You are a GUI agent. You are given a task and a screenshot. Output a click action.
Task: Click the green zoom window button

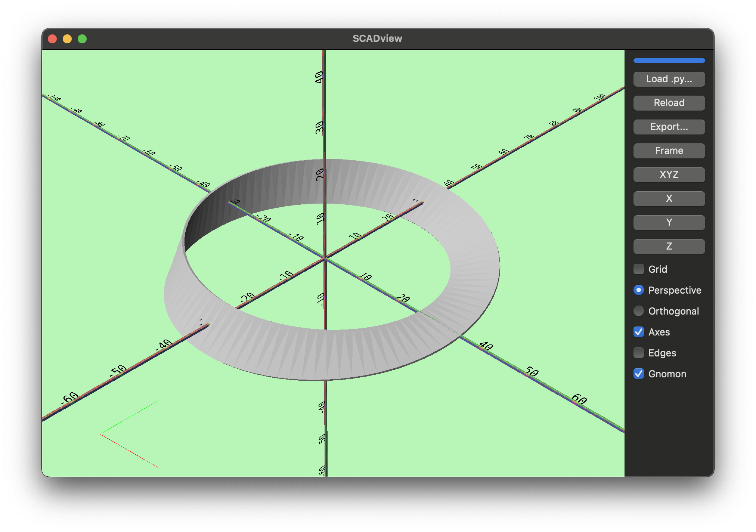[x=82, y=39]
